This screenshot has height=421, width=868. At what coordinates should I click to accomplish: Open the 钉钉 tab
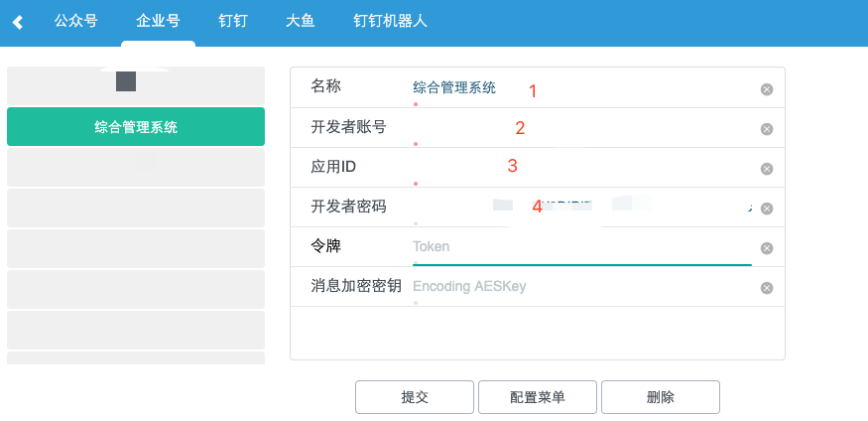(x=233, y=21)
